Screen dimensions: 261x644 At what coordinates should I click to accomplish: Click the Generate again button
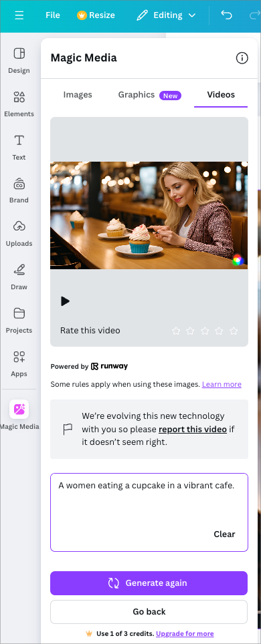coord(149,583)
